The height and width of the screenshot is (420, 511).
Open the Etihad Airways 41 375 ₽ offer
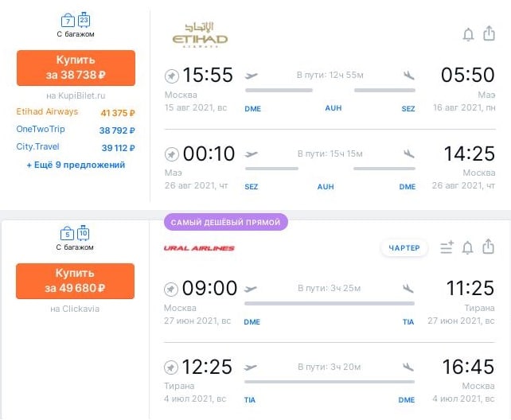pyautogui.click(x=76, y=112)
